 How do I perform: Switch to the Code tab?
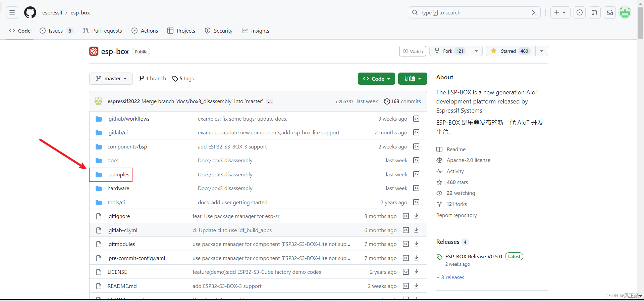(x=20, y=31)
